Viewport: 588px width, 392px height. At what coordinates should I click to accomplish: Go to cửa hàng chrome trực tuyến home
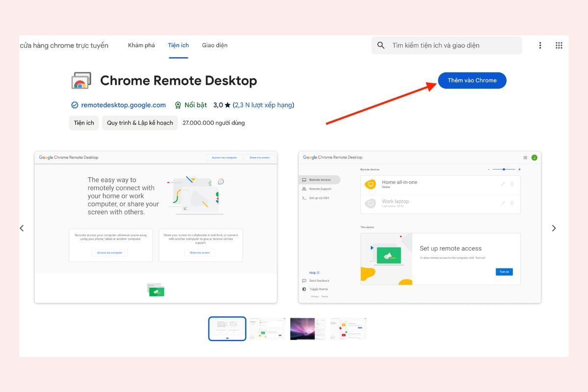point(64,46)
